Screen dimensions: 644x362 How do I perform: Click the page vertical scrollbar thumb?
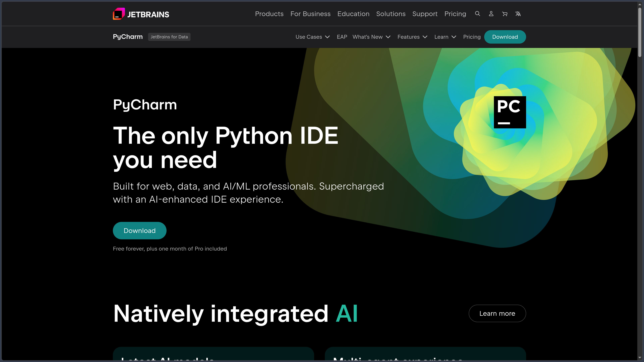pos(640,33)
